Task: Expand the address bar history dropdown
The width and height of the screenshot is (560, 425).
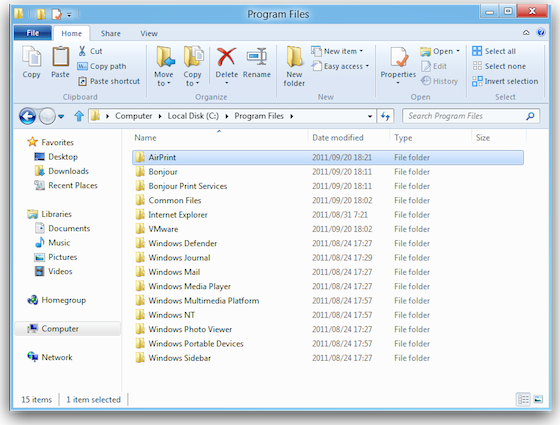Action: click(x=370, y=116)
